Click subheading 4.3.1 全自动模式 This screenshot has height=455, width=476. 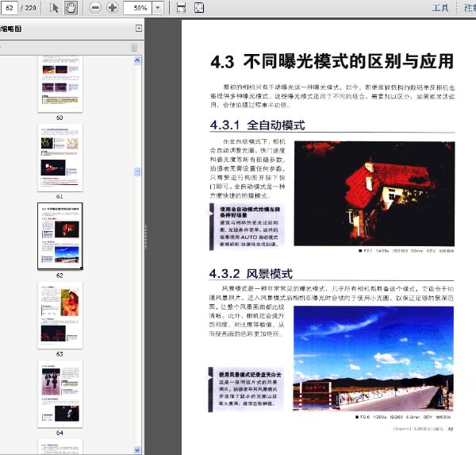[x=257, y=125]
